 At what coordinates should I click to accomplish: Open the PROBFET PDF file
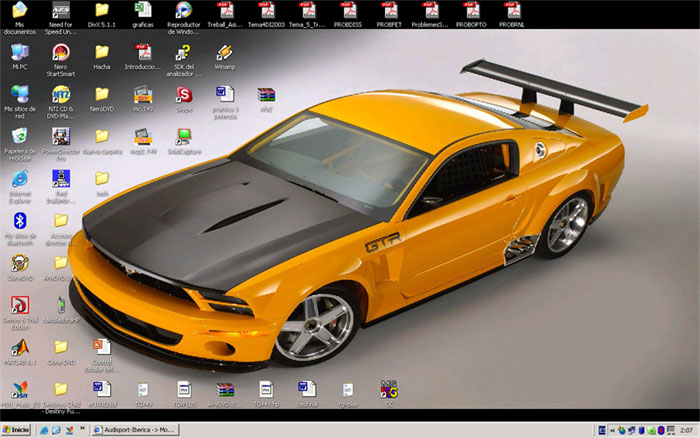[389, 10]
